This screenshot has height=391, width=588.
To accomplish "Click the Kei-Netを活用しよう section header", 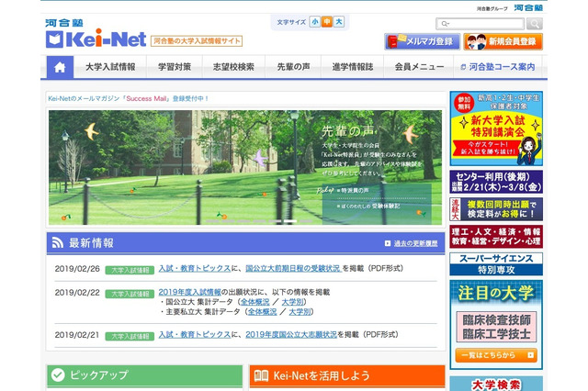I will (347, 376).
